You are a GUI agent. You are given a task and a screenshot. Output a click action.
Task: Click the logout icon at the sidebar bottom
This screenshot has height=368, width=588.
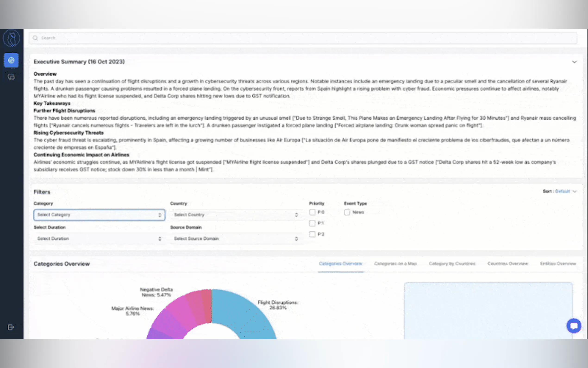click(11, 327)
